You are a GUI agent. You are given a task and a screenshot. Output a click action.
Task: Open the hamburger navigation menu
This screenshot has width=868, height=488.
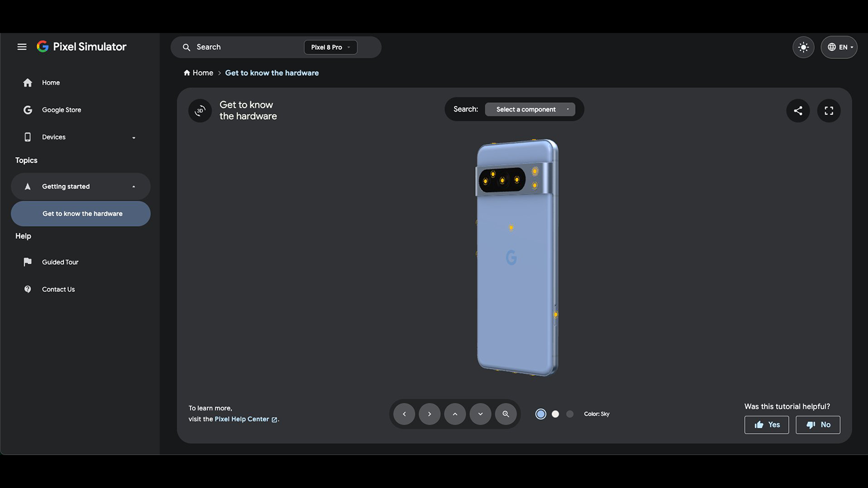(x=22, y=47)
